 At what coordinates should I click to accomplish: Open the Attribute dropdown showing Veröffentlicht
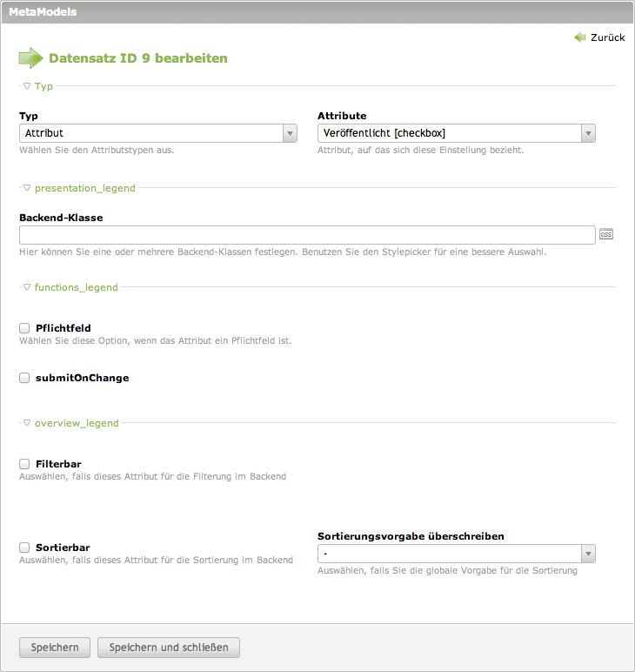tap(456, 133)
